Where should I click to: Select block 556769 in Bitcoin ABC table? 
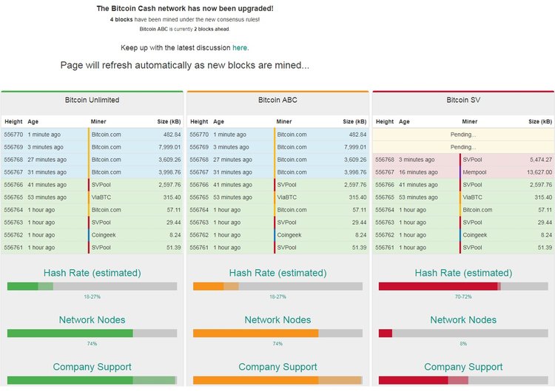tap(199, 147)
